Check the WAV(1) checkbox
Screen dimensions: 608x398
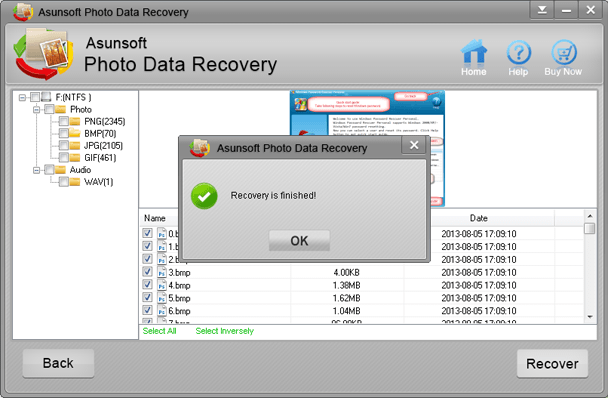64,182
